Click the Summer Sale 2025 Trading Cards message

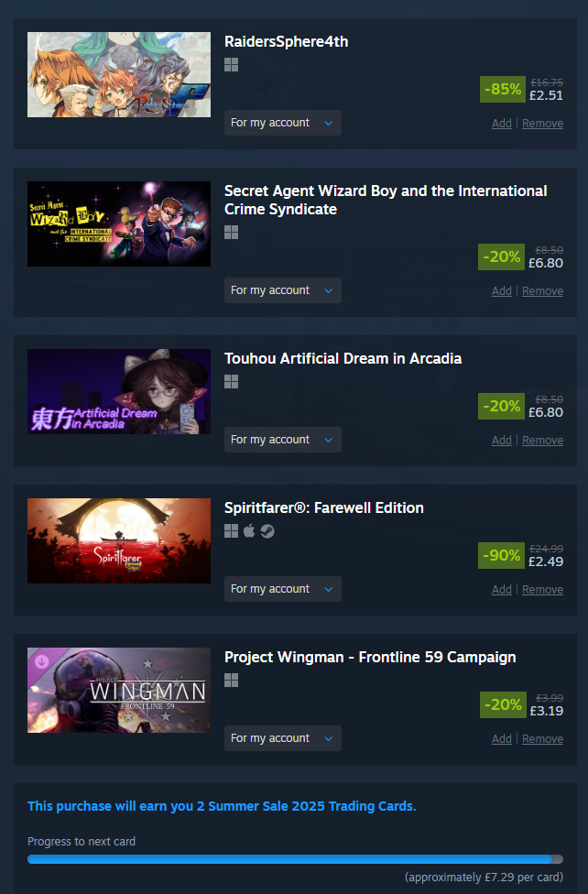222,806
